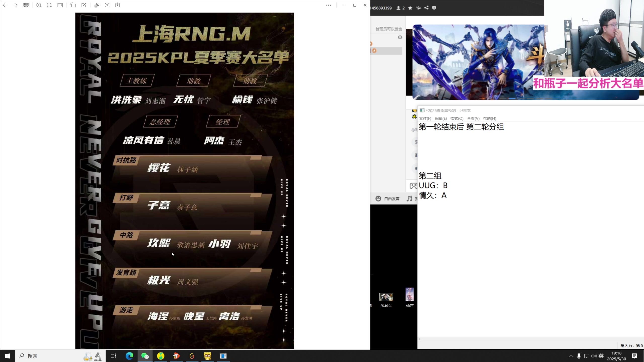The image size is (644, 362).
Task: Click the Notepad horizontal scrollbar left arrow
Action: 420,339
